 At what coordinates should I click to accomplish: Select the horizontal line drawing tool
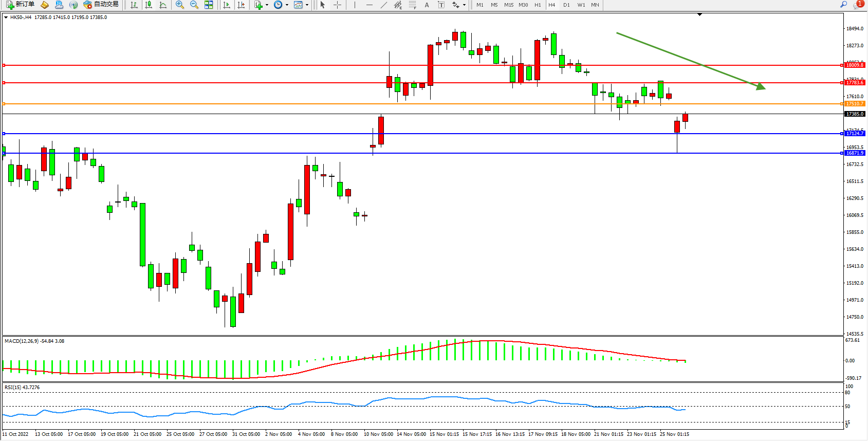pos(369,5)
